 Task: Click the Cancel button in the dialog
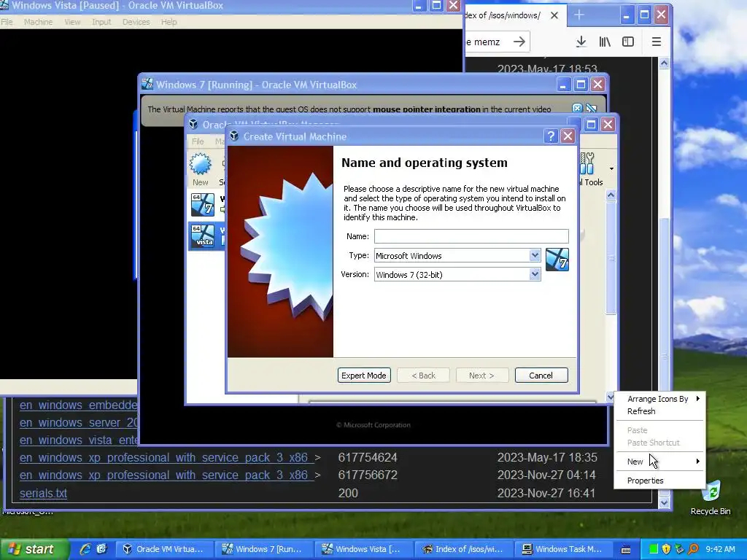[x=541, y=376]
